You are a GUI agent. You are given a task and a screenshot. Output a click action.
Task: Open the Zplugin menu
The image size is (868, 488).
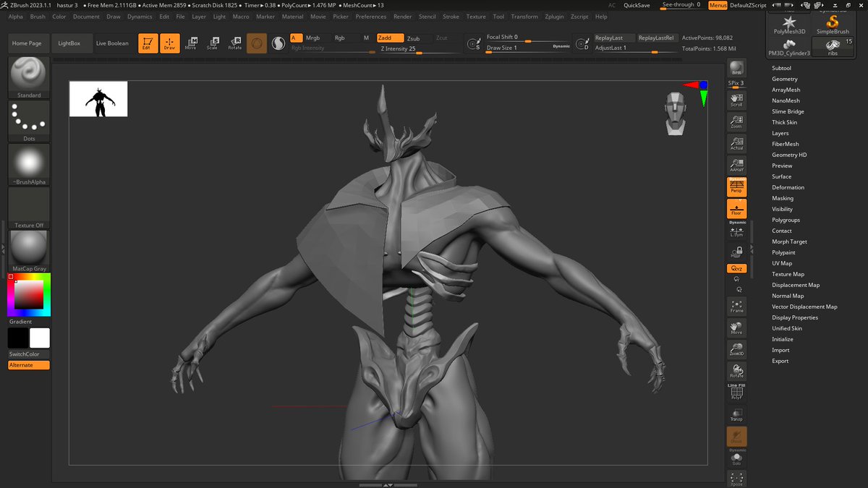point(554,17)
